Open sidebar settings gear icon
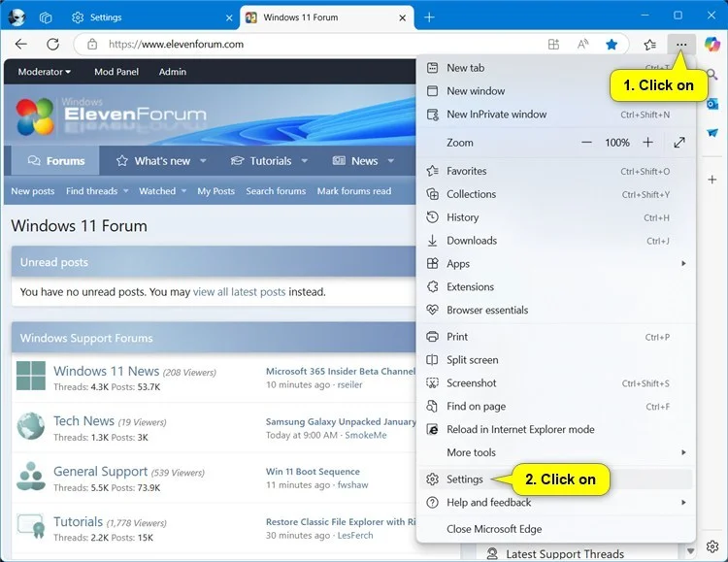This screenshot has height=562, width=728. point(712,546)
